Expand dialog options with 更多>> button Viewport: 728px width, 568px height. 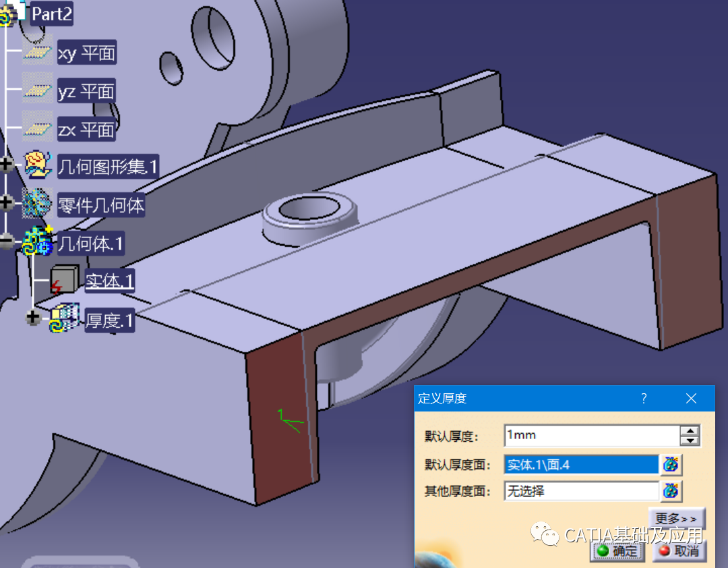pos(677,518)
